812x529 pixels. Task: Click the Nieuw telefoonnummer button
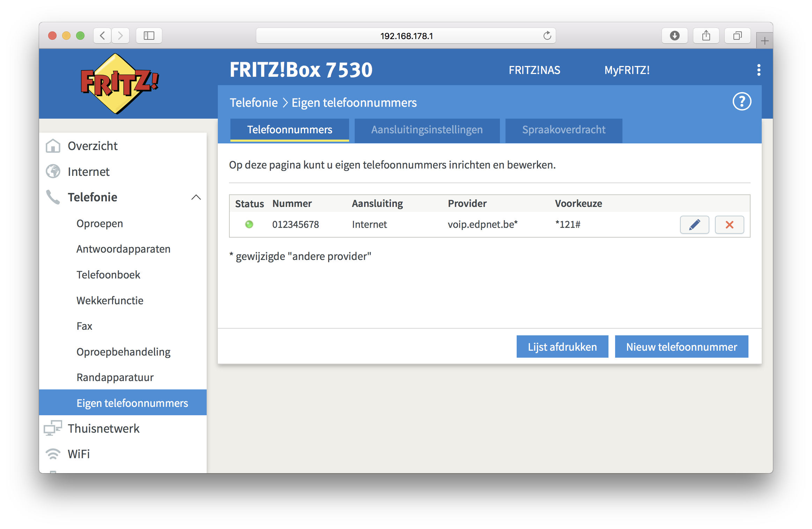(681, 347)
